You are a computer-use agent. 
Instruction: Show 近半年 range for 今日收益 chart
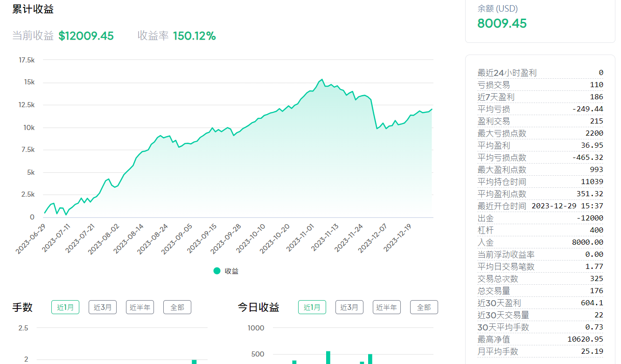click(x=387, y=307)
